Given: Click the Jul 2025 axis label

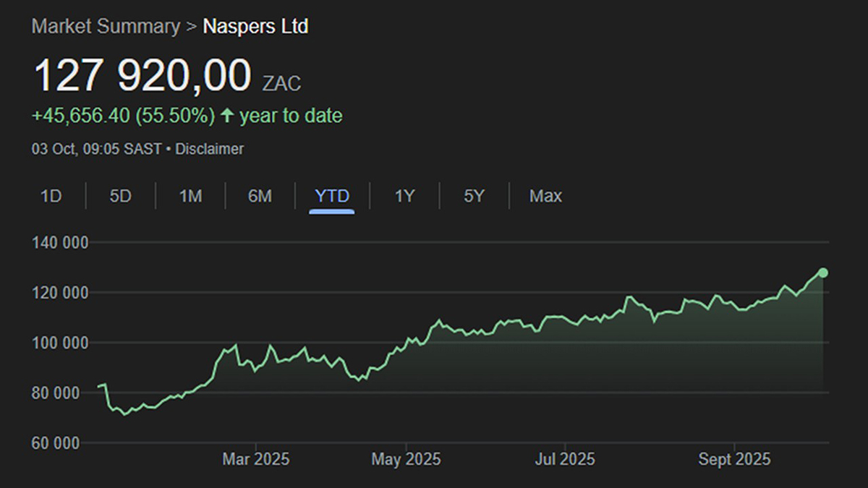Looking at the screenshot, I should coord(564,459).
